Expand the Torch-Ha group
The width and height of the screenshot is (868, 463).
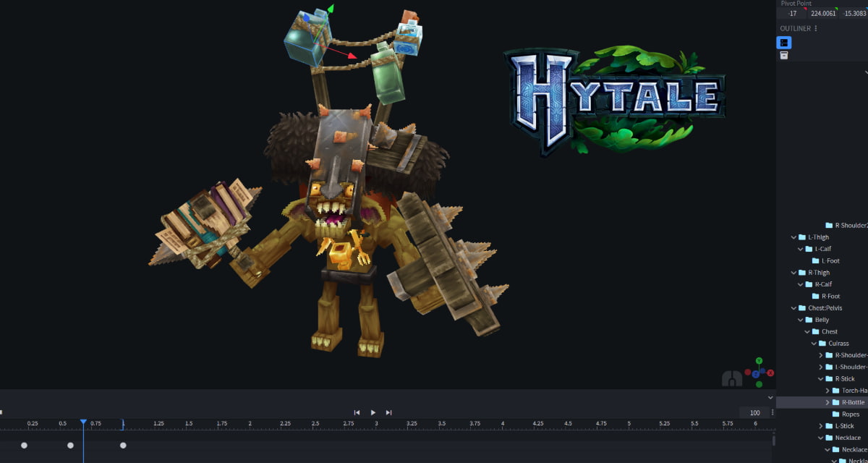(x=827, y=391)
